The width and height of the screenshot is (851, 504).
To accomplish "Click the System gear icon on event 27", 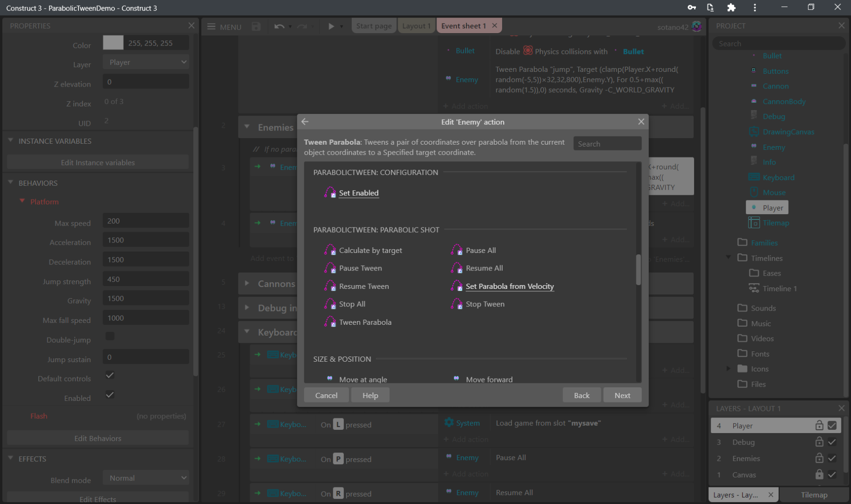I will pos(448,423).
